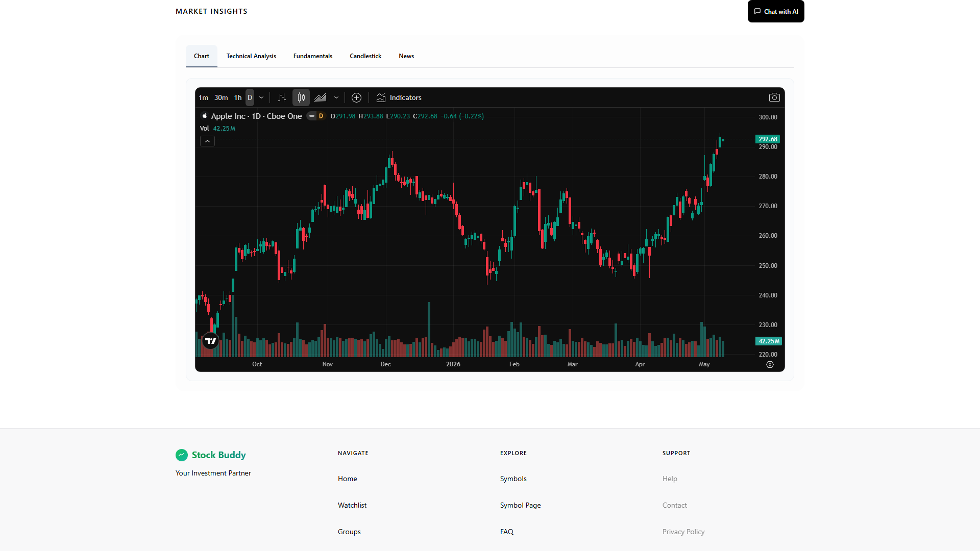980x551 pixels.
Task: Select the Candles chart style icon
Action: (x=301, y=97)
